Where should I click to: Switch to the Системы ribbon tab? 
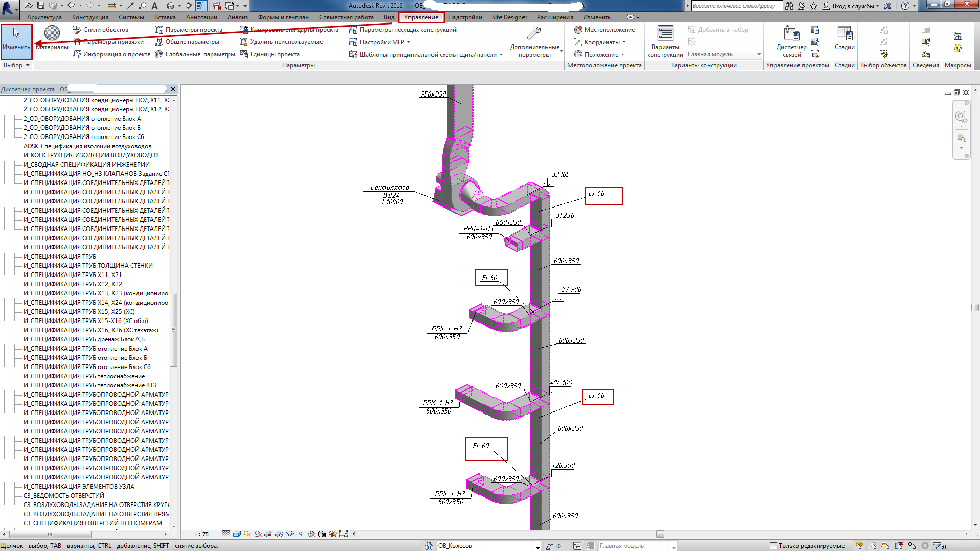[131, 17]
